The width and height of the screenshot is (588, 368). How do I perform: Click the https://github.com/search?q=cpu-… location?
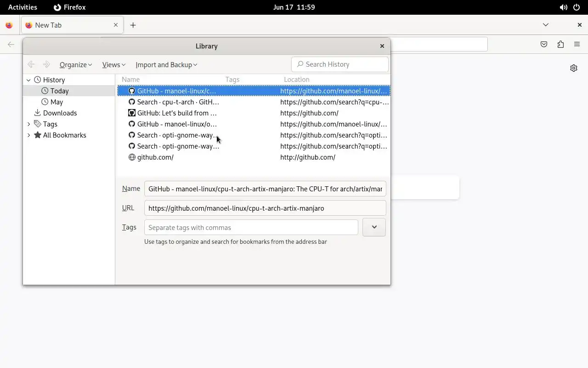tap(334, 102)
